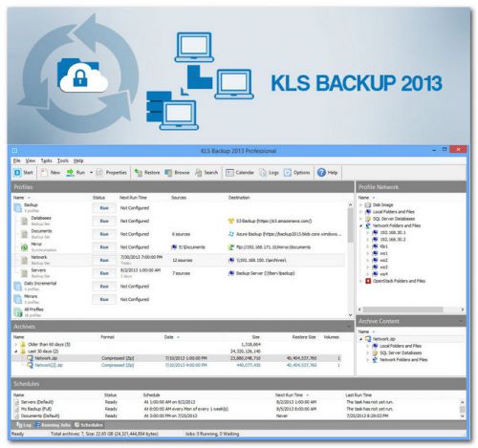
Task: Open the Options toolbar icon
Action: 288,172
